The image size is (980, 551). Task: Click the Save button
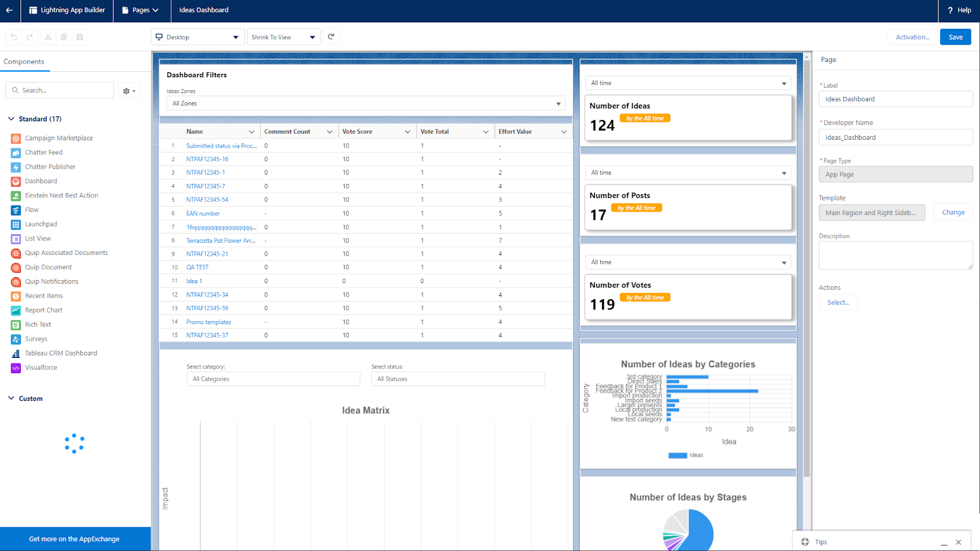(955, 37)
